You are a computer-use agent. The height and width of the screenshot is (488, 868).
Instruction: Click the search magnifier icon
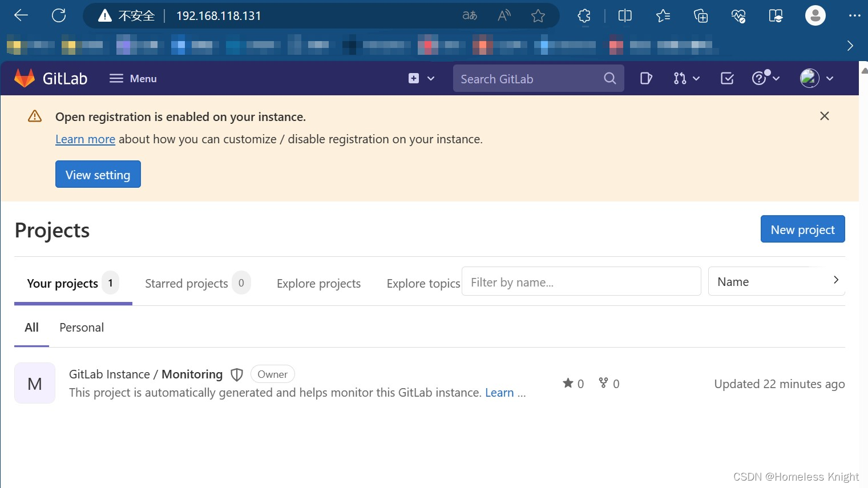(609, 78)
